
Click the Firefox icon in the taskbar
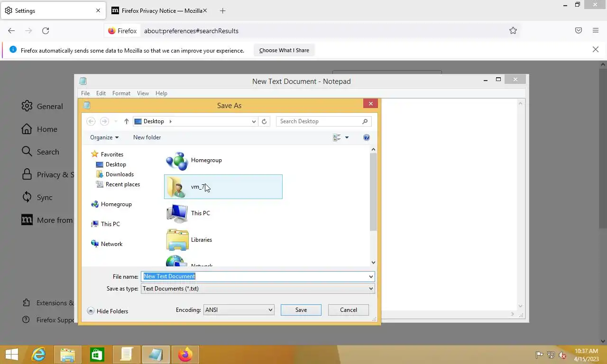pos(185,355)
